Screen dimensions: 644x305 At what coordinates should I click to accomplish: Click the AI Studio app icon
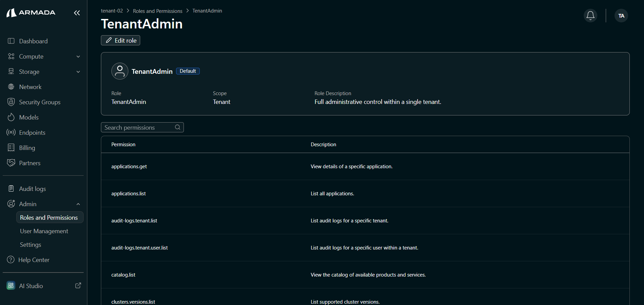pyautogui.click(x=11, y=286)
